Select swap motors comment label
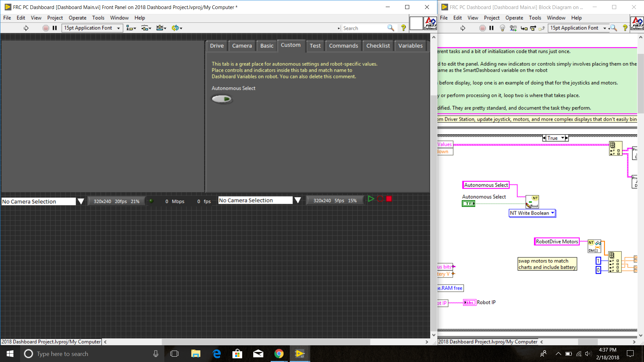 point(547,264)
